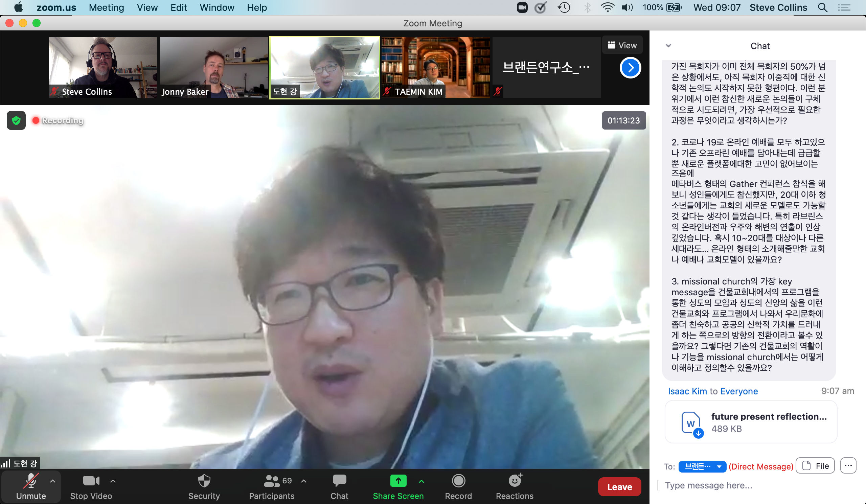Click the File attachment button
866x504 pixels.
click(815, 466)
